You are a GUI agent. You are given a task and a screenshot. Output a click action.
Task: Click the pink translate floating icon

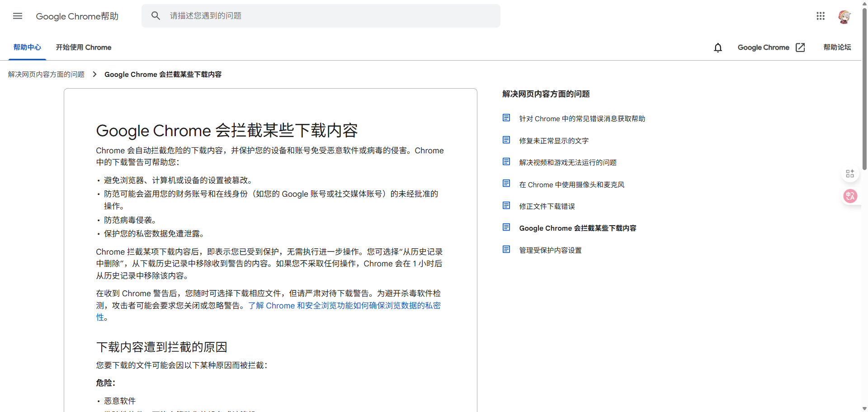(850, 196)
